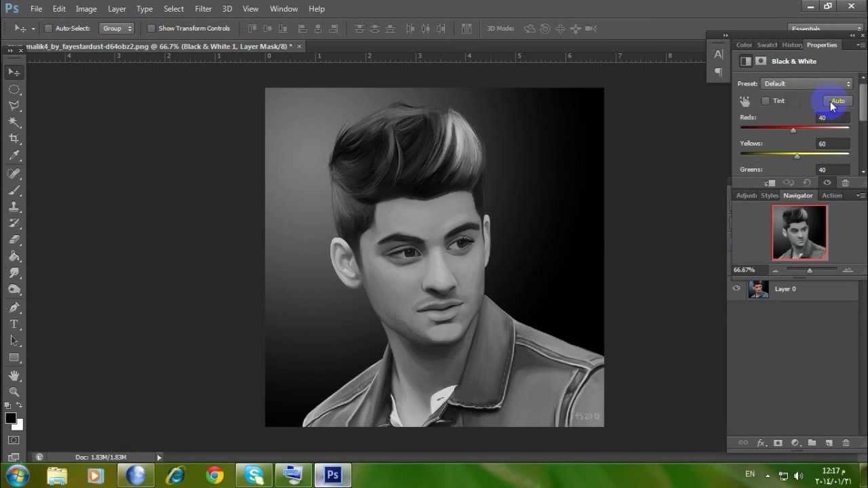Reset adjustment to defaults icon
The height and width of the screenshot is (488, 868).
[x=807, y=183]
